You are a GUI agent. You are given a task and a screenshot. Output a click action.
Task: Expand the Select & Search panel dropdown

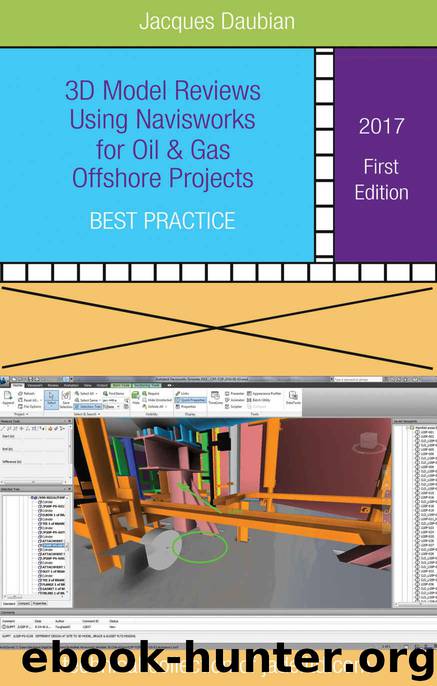point(87,414)
